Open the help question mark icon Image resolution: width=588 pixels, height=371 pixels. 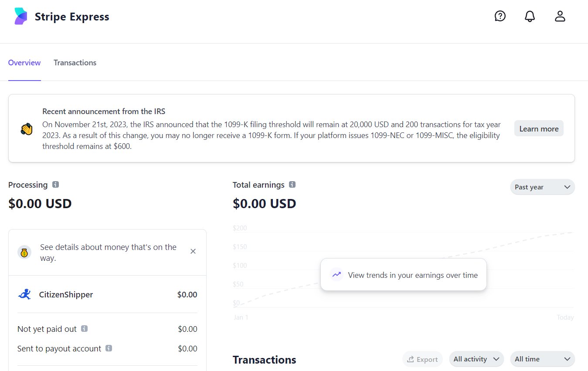point(500,16)
